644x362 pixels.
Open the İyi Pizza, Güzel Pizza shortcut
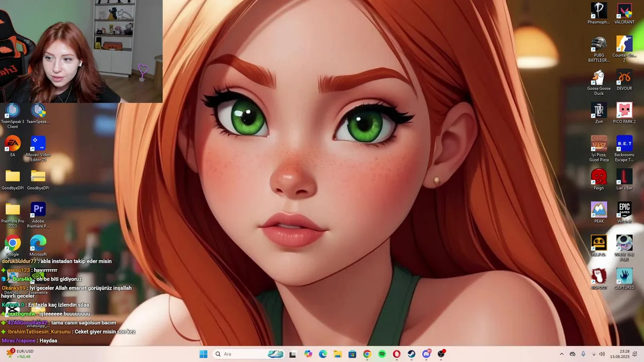click(x=599, y=149)
